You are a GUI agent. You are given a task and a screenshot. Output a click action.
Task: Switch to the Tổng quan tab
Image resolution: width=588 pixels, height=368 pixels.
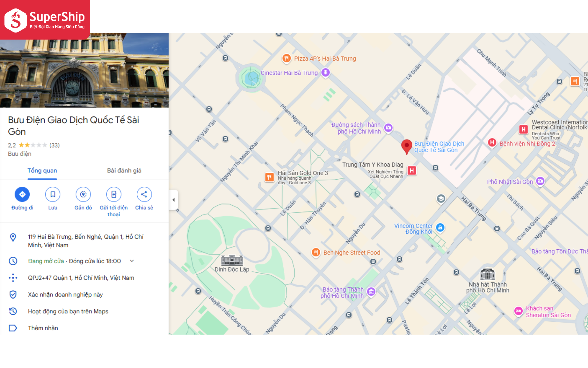pyautogui.click(x=42, y=170)
